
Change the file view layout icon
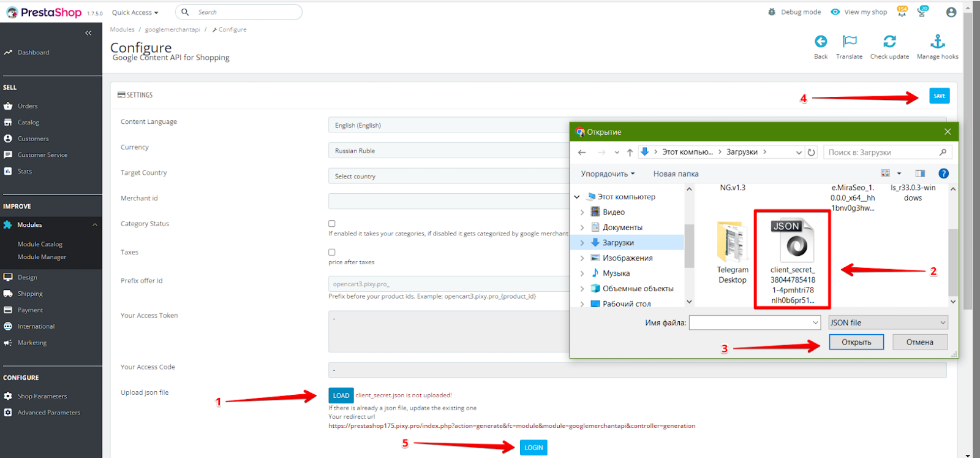885,174
